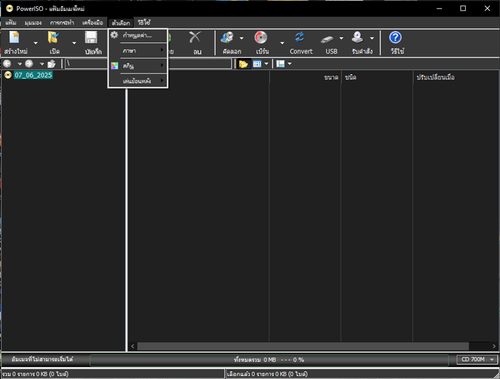Expand the view mode dropdown arrow
This screenshot has width=500, height=379.
pyautogui.click(x=266, y=64)
